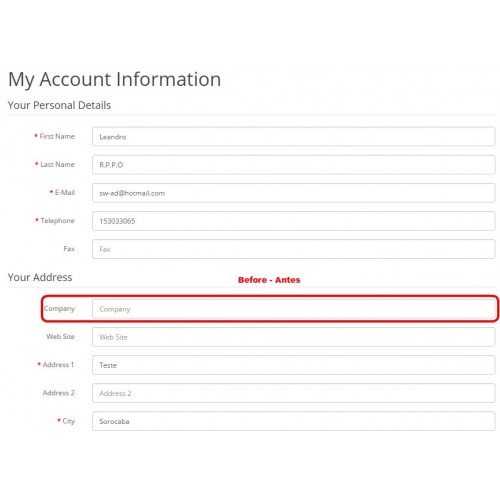The width and height of the screenshot is (500, 500).
Task: Click the First Name input field
Action: coord(293,136)
